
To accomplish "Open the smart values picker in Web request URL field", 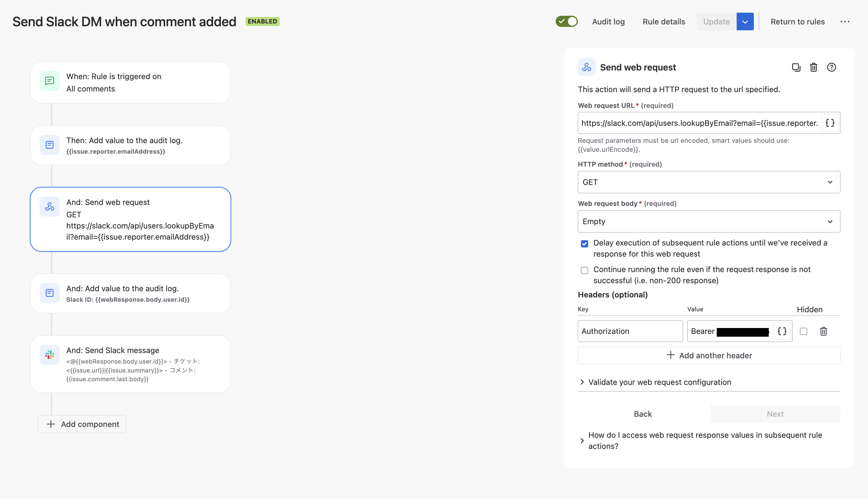I will pos(830,123).
